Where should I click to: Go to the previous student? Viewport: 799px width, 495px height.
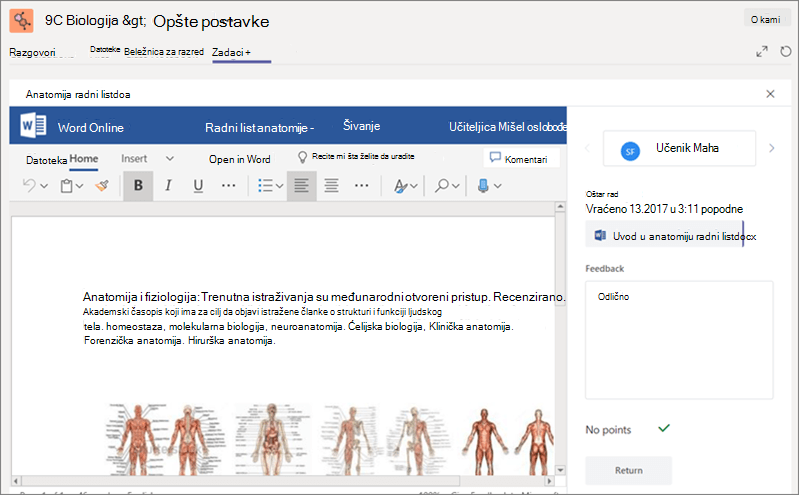(588, 148)
